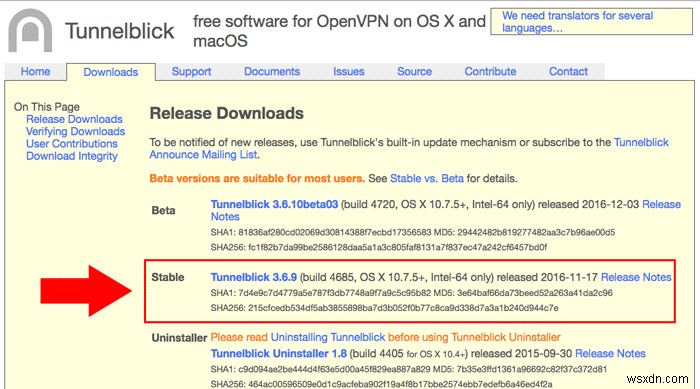
Task: Click the 'Beta' row label
Action: pos(163,210)
